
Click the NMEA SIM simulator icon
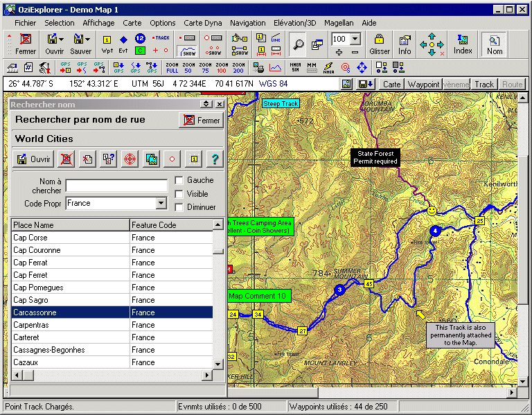pyautogui.click(x=295, y=67)
